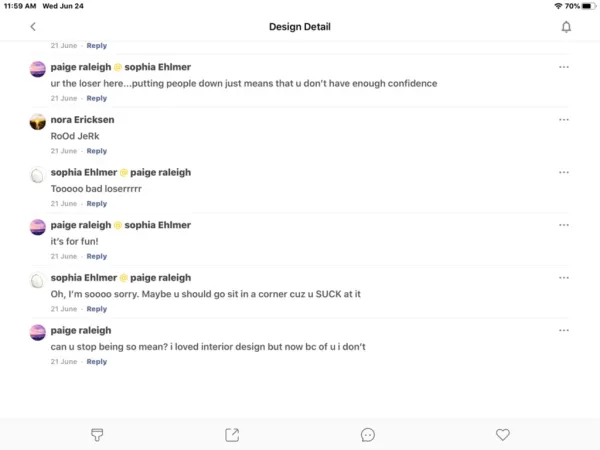Open options for the "can u stop being so mean" comment
The width and height of the screenshot is (600, 450).
[564, 330]
